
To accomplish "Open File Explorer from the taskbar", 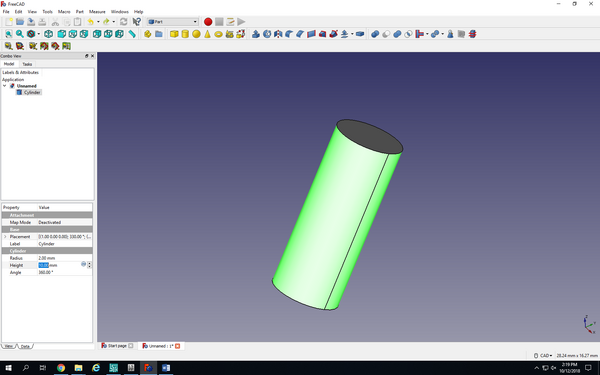I will click(78, 368).
